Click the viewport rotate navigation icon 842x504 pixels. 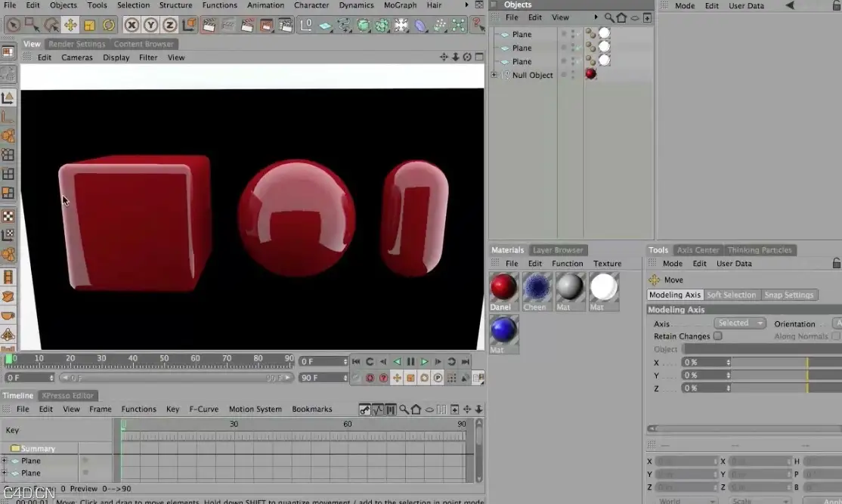pyautogui.click(x=467, y=57)
